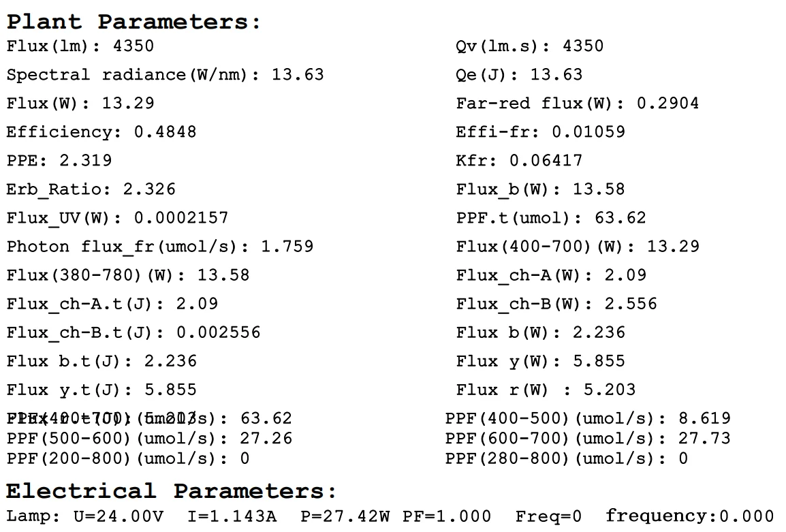786x532 pixels.
Task: Select Photon flux_fr(umol/s) entry
Action: pyautogui.click(x=160, y=247)
